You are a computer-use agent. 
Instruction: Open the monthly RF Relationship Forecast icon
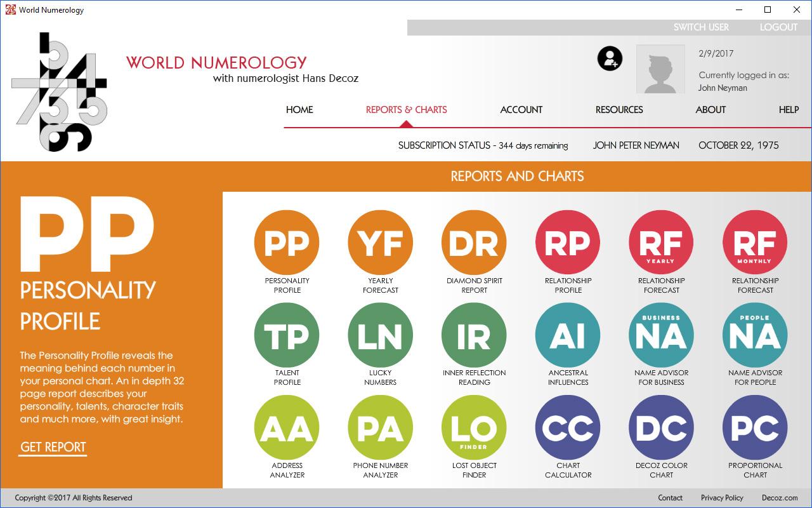click(x=755, y=243)
